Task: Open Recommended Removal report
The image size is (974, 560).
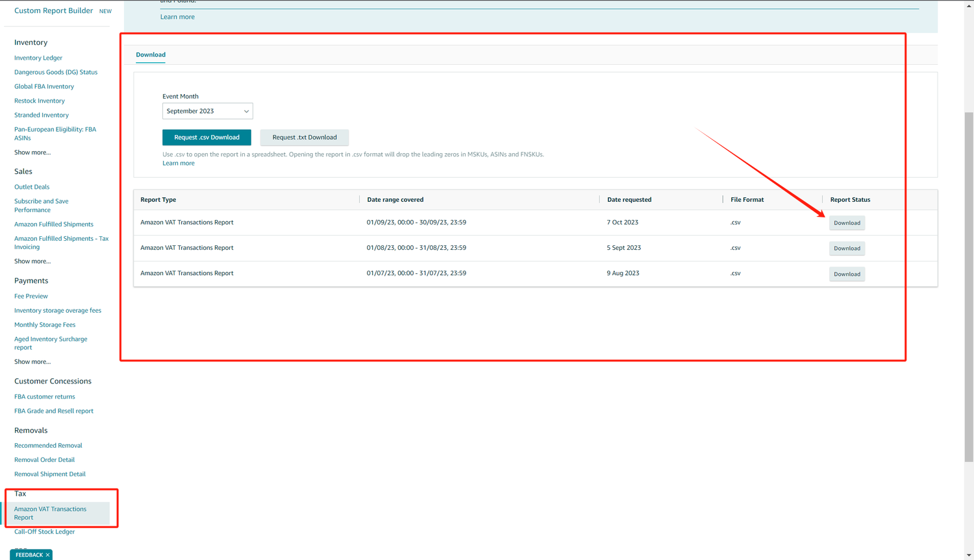Action: point(48,445)
